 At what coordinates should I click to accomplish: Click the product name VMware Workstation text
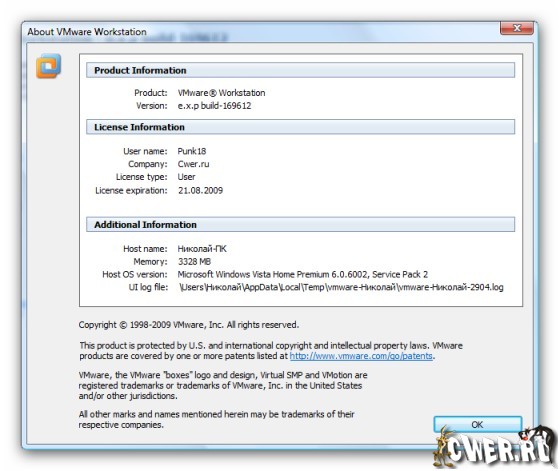pos(221,93)
